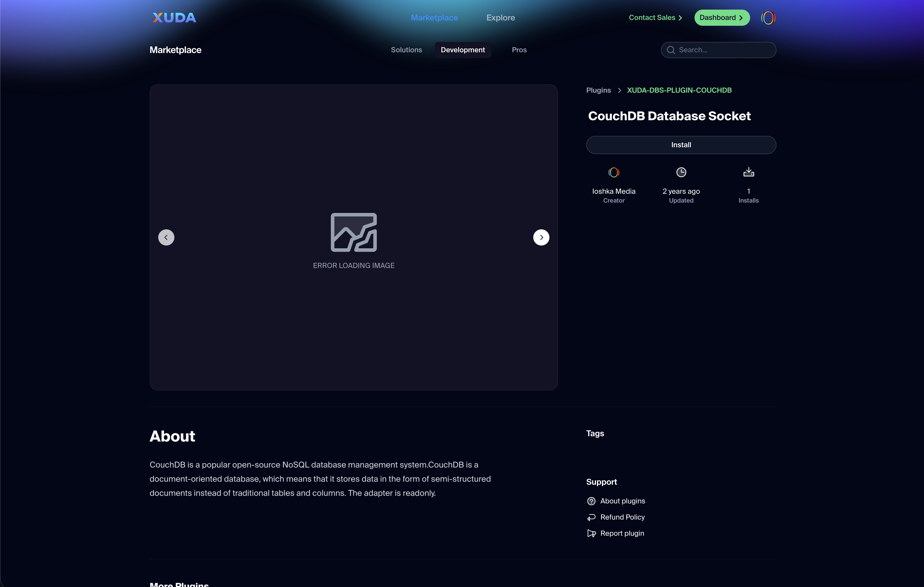Open the Explore menu item

click(500, 18)
